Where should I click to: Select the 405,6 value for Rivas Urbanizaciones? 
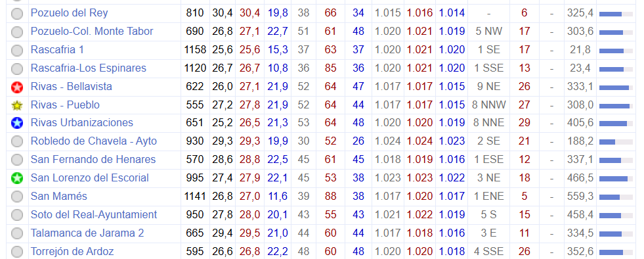[580, 122]
